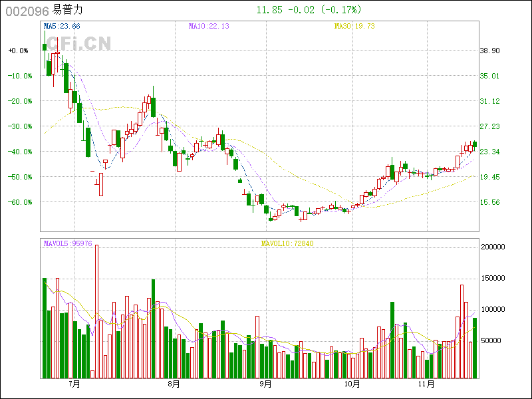The image size is (532, 399).
Task: Select the 9月 date axis marker
Action: point(265,384)
